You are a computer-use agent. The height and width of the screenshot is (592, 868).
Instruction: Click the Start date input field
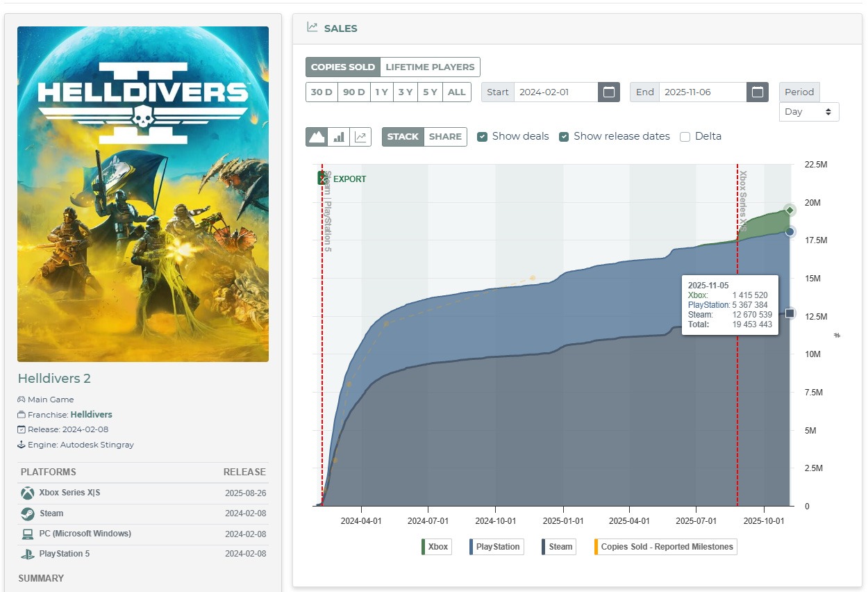[x=555, y=92]
